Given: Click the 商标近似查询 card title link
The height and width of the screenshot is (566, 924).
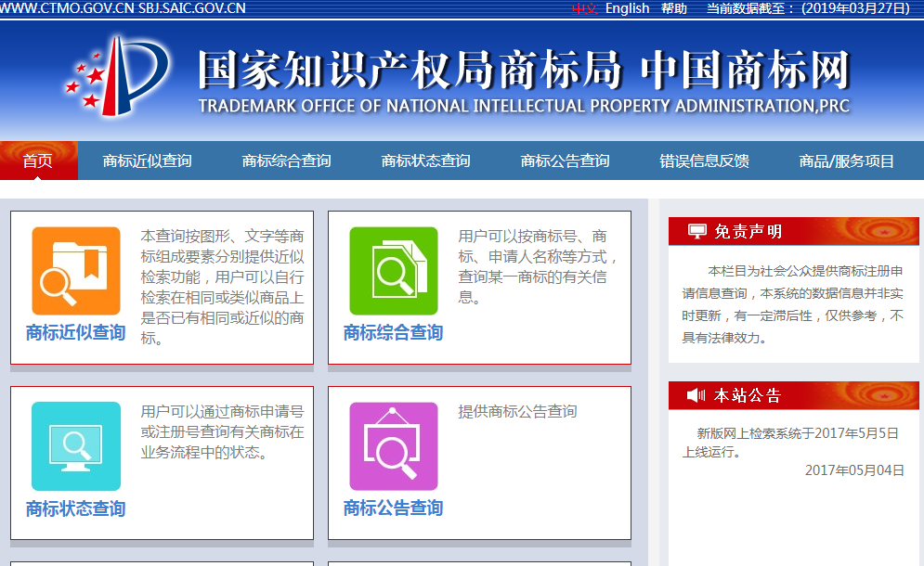Looking at the screenshot, I should coord(76,332).
